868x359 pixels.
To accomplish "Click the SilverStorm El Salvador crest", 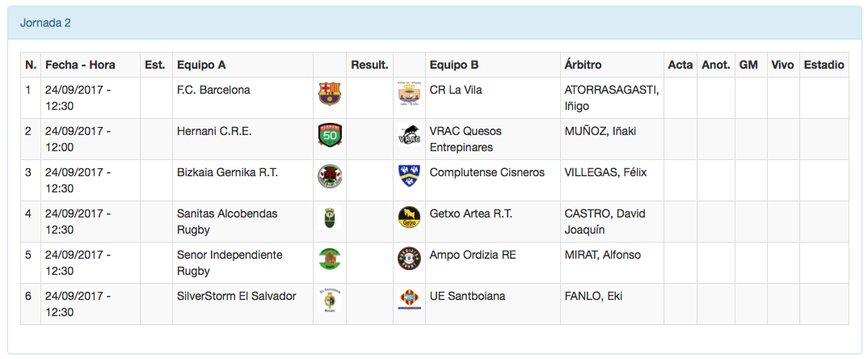I will point(330,300).
